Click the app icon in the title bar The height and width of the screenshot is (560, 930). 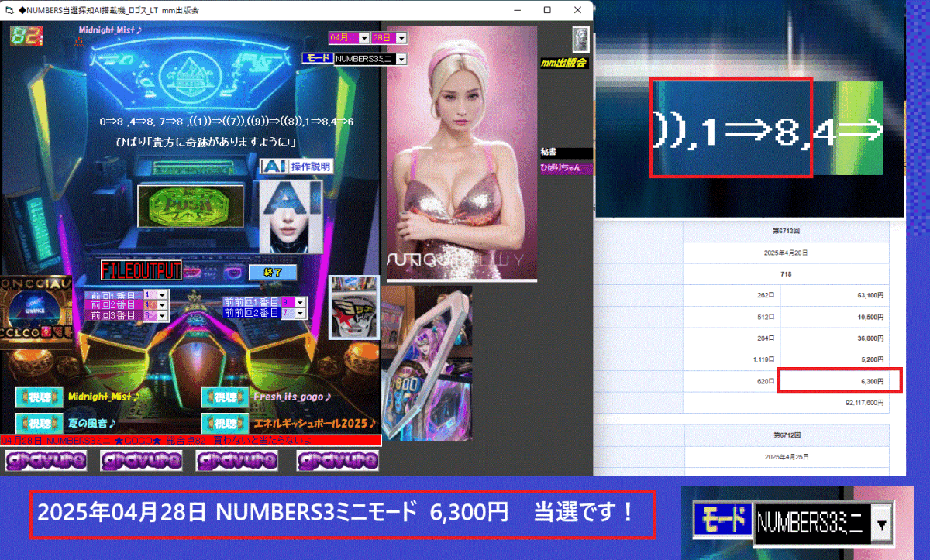pyautogui.click(x=10, y=10)
